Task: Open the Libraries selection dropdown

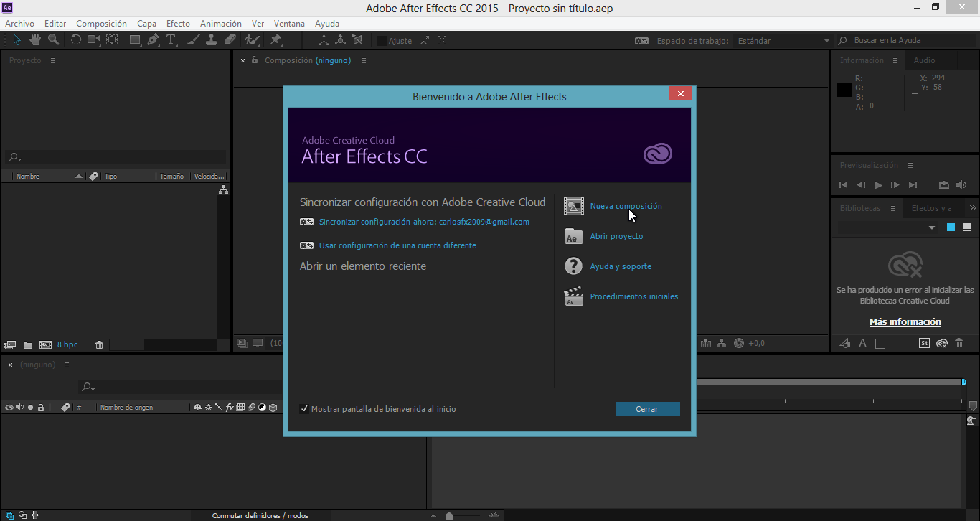Action: click(x=888, y=227)
